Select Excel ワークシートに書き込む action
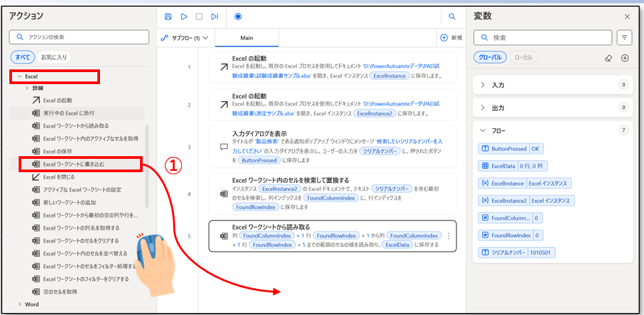644x315 pixels. pos(73,164)
